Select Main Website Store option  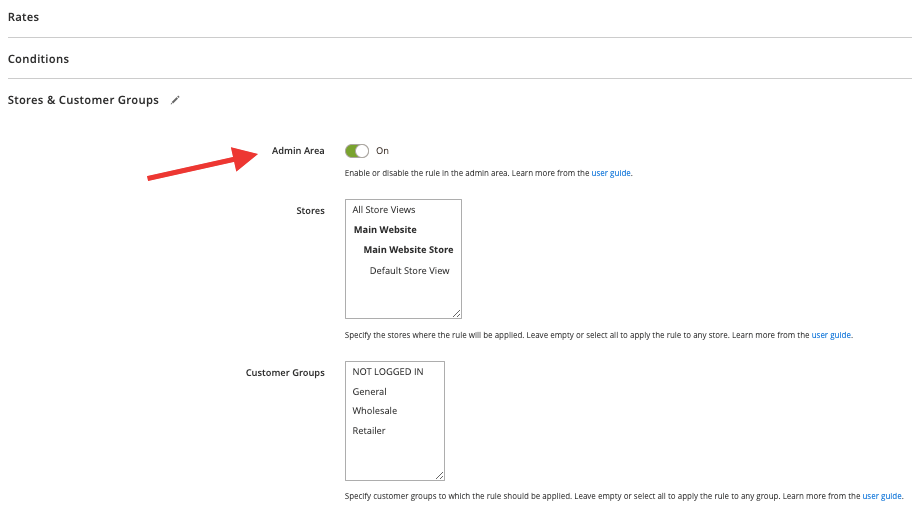[408, 249]
